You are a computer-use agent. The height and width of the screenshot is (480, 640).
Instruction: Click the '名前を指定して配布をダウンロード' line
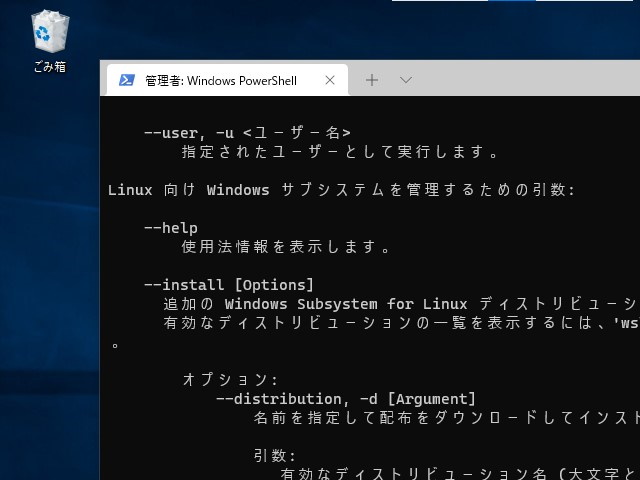[447, 418]
